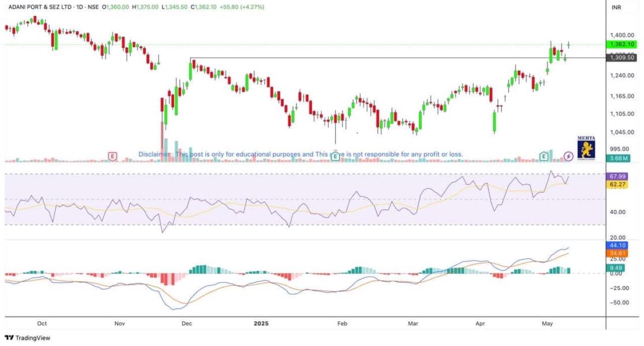Click the teal histogram value 9.49
The height and width of the screenshot is (346, 644).
tap(616, 268)
